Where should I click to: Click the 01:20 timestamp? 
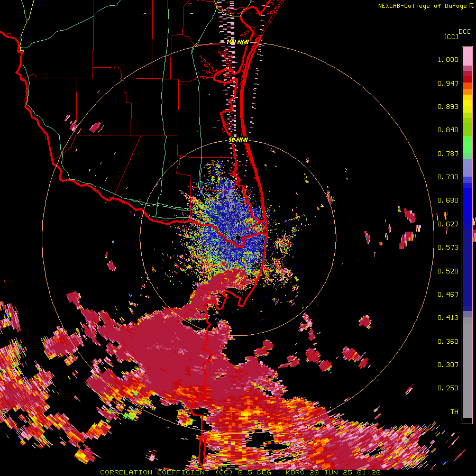click(x=369, y=472)
